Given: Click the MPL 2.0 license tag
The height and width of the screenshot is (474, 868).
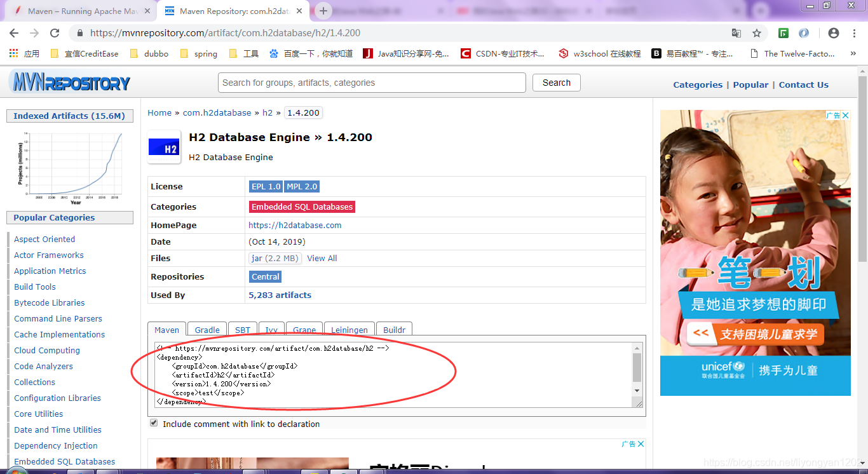Looking at the screenshot, I should coord(302,186).
